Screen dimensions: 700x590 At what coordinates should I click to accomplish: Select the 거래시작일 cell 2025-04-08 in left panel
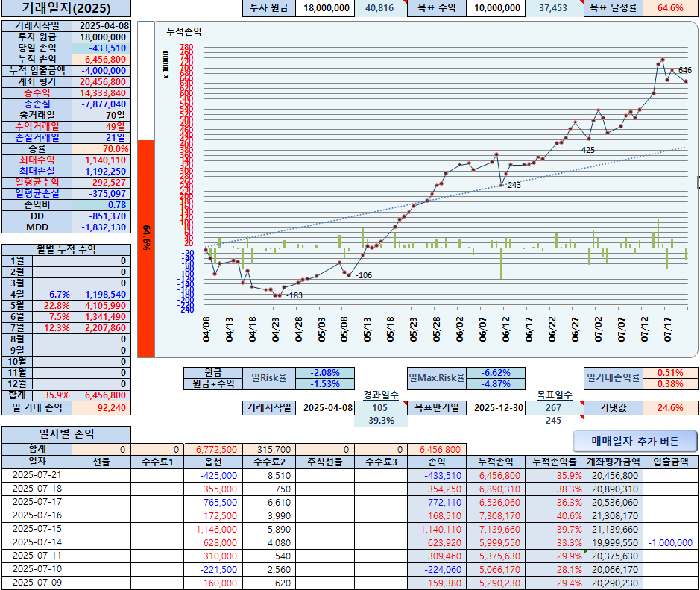101,26
